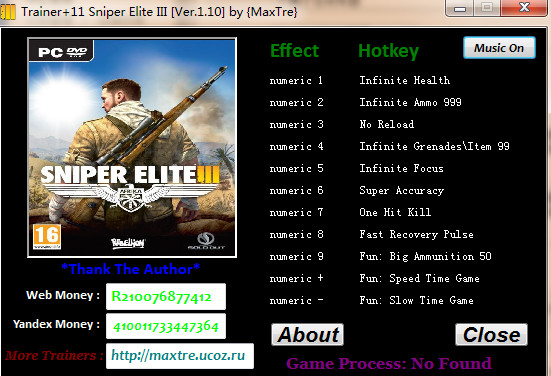Click the maximize window button

pos(487,8)
